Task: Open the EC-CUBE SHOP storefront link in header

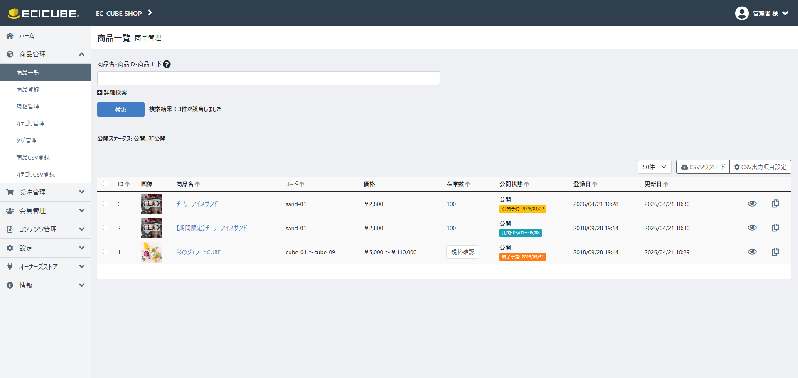Action: point(124,13)
